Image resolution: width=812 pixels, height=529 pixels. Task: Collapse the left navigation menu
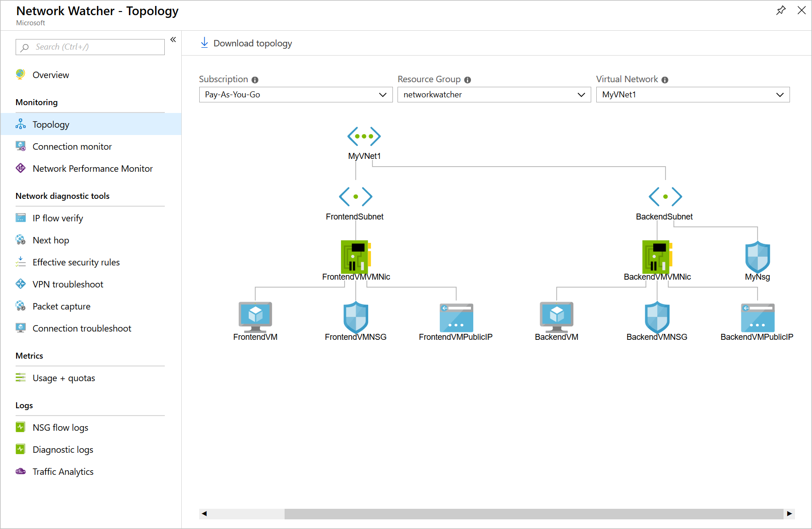click(173, 40)
